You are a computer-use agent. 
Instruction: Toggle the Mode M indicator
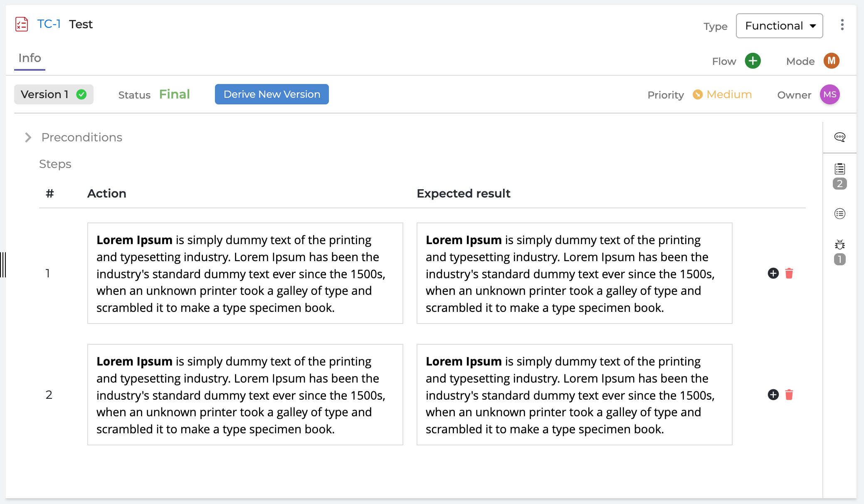pos(831,61)
